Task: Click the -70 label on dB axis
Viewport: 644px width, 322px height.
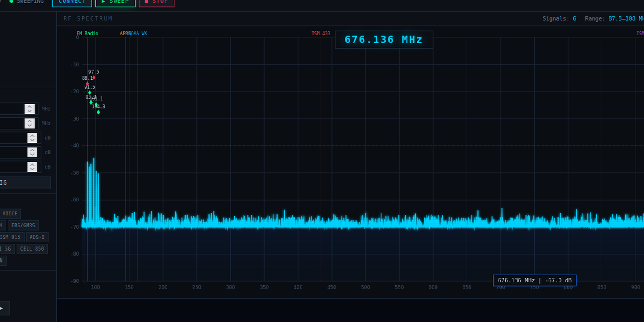Action: [x=75, y=227]
